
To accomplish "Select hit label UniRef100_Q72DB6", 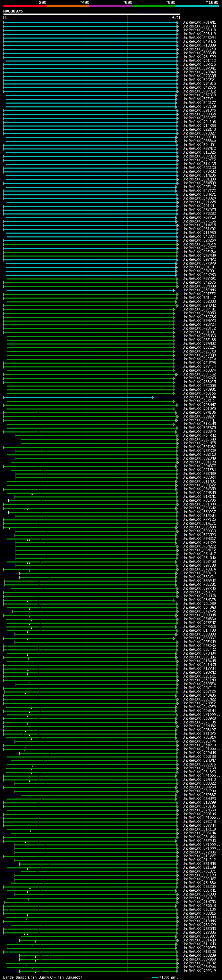I will [199, 852].
